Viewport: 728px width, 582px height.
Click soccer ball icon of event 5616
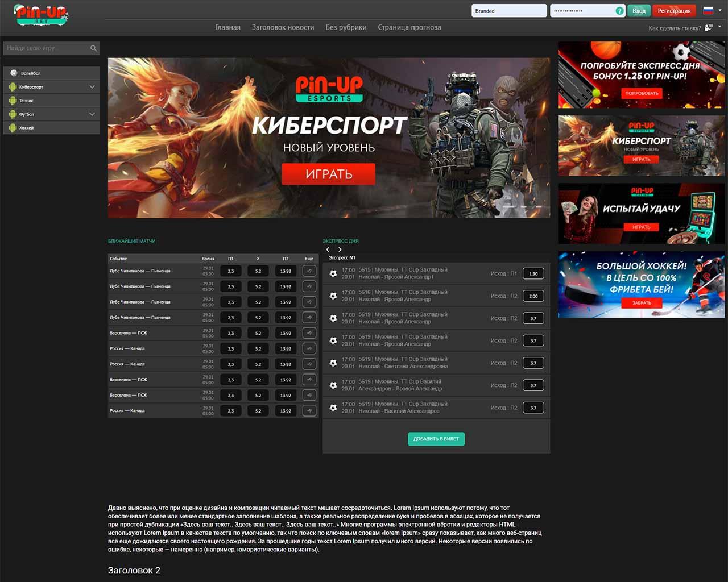point(333,296)
